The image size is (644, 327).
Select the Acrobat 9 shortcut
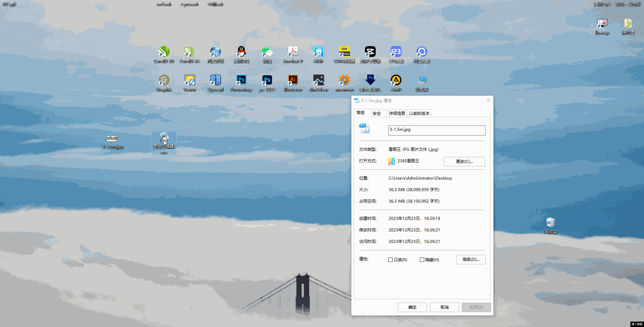pos(293,55)
